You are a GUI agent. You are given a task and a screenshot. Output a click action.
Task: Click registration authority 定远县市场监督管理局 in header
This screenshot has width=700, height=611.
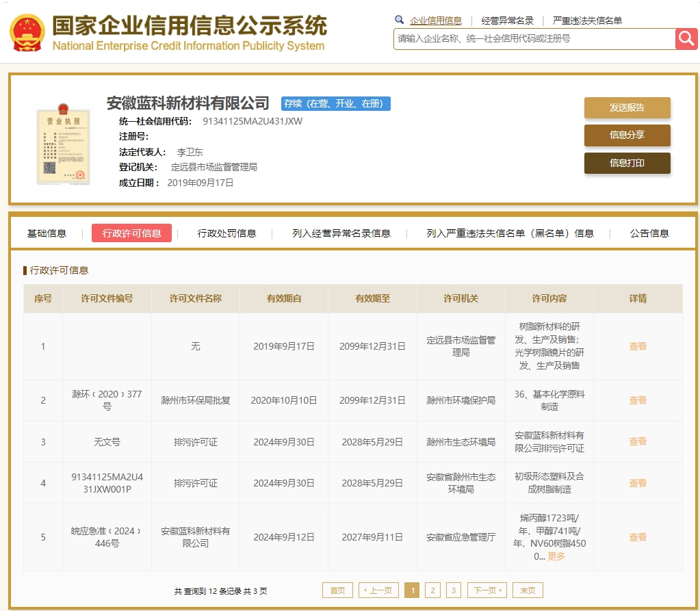(214, 168)
